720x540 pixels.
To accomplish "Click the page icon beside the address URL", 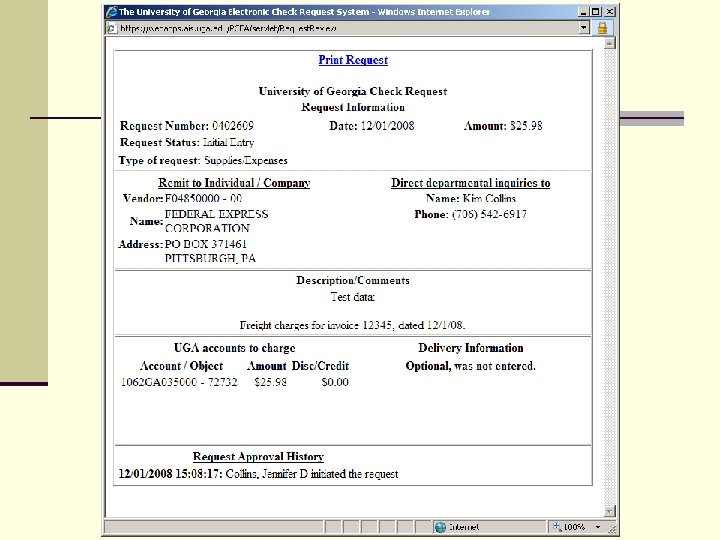I will point(111,28).
